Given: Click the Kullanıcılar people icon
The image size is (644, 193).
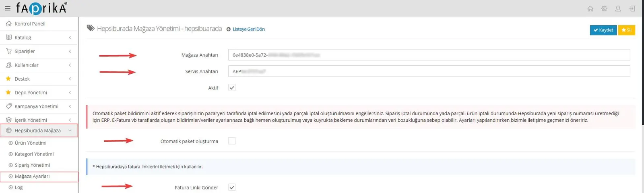Looking at the screenshot, I should click(9, 65).
